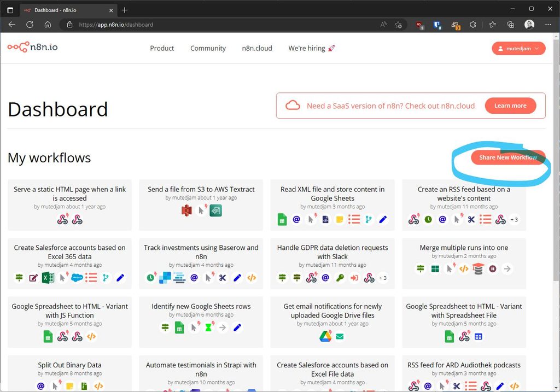This screenshot has width=560, height=392.
Task: Open browser Settings and more menu
Action: click(548, 25)
